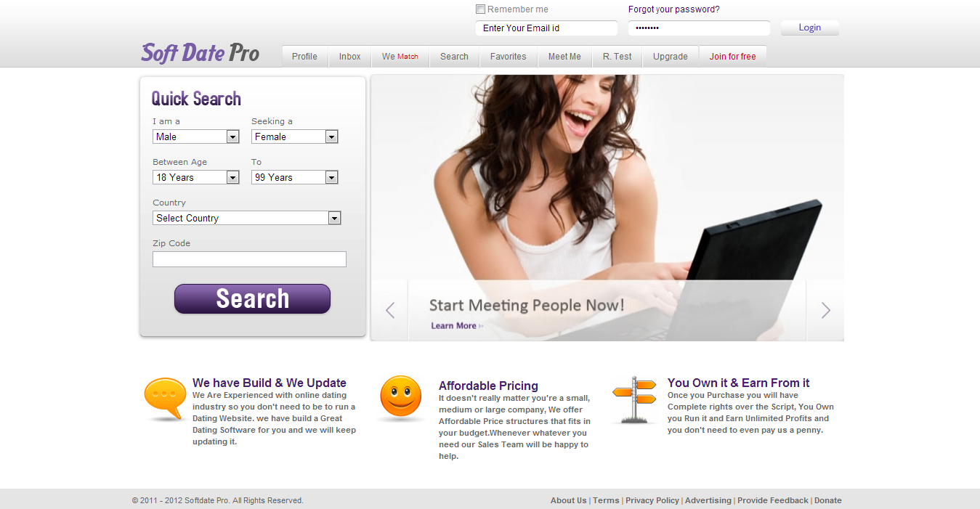Click inside the Zip Code field
980x509 pixels.
pos(249,258)
